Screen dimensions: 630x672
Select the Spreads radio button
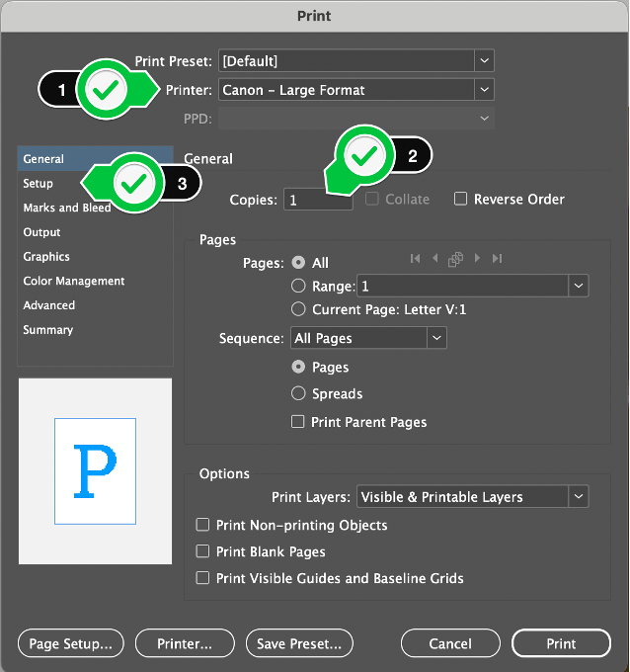point(298,393)
